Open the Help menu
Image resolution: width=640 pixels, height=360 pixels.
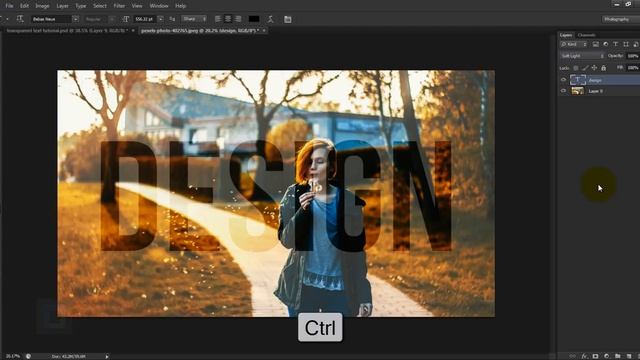[x=180, y=6]
